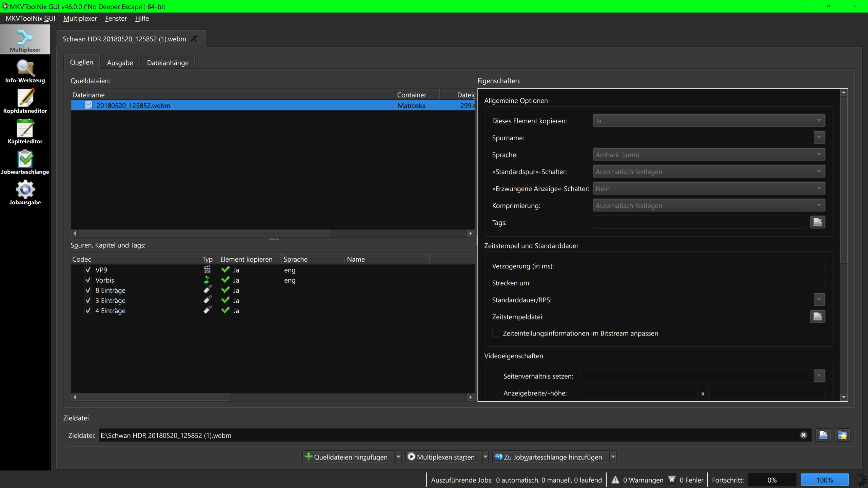868x488 pixels.
Task: Open the Standarddauer/BPS dropdown arrow
Action: coord(819,300)
